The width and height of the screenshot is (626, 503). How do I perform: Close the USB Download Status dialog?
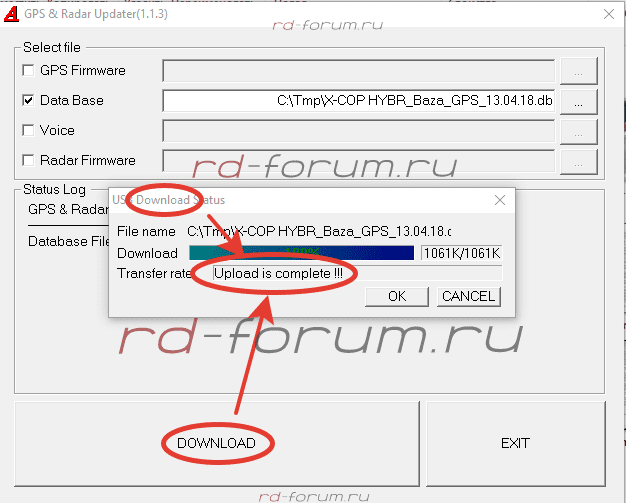coord(500,200)
